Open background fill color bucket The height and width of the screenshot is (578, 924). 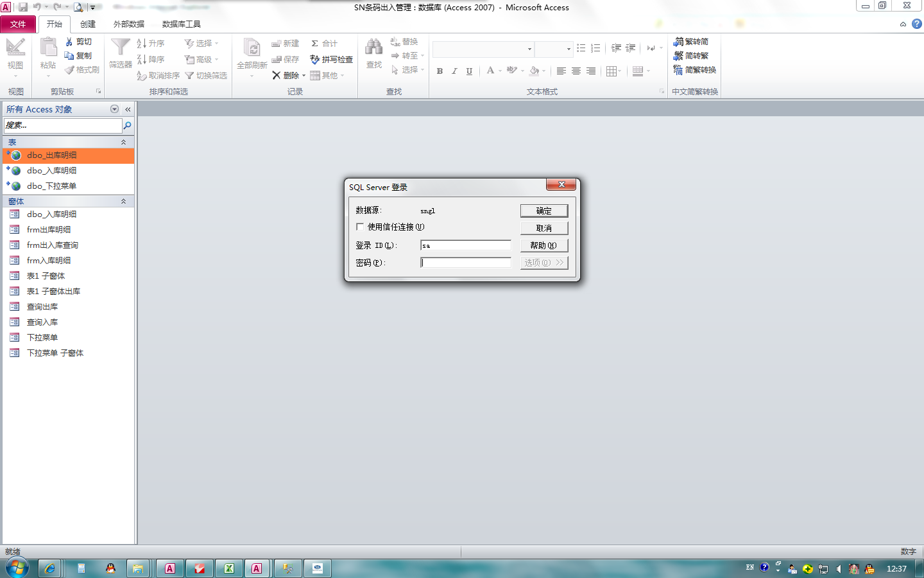tap(535, 71)
